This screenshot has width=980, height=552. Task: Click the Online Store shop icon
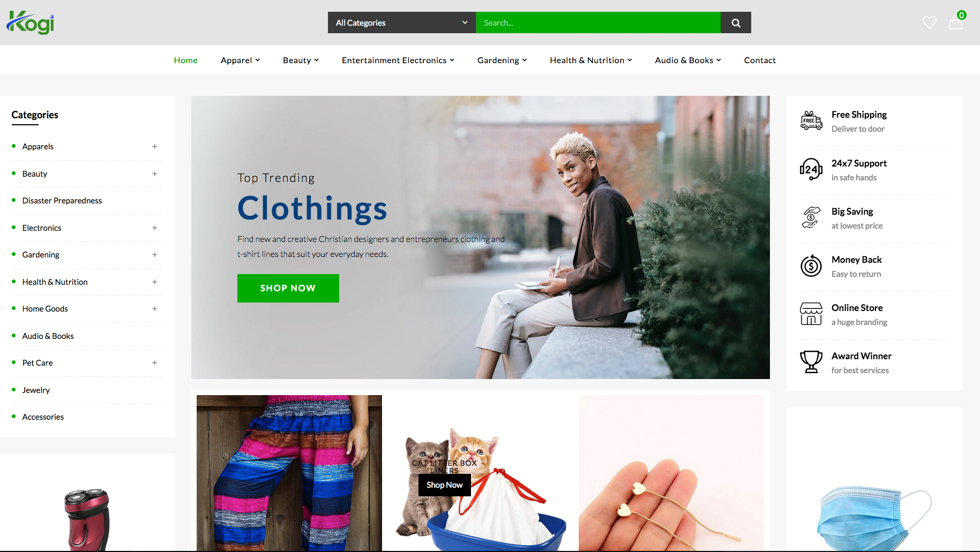pos(811,314)
